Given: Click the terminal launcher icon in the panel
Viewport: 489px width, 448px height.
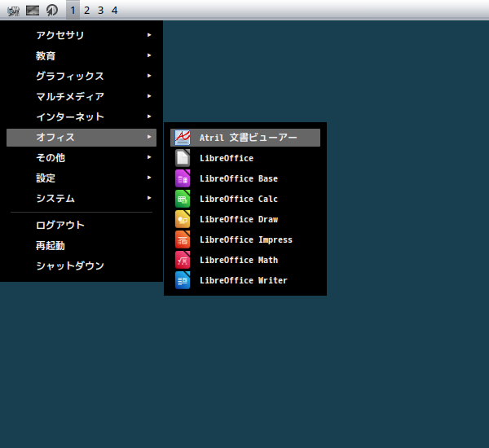Looking at the screenshot, I should 33,11.
